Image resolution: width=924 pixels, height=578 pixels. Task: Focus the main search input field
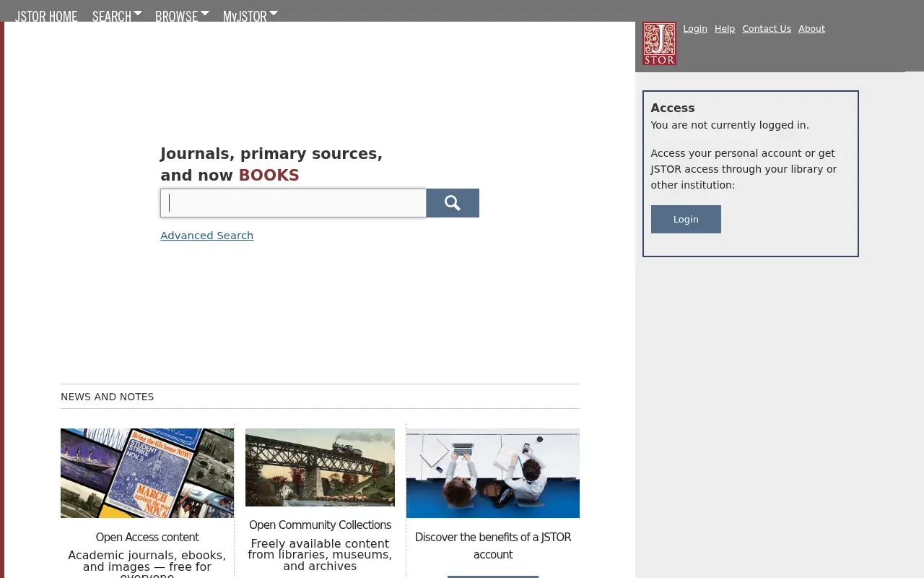coord(293,203)
